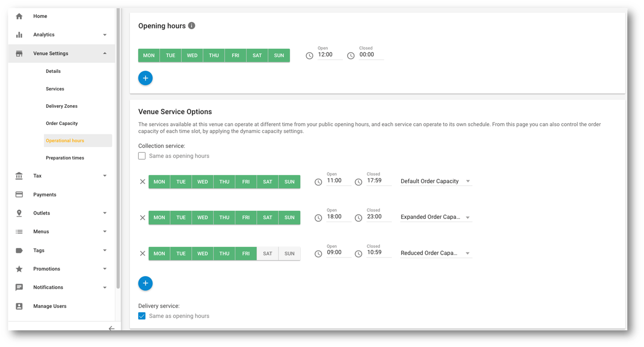Deselect SUN in the first collection schedule row
Viewport: 644px width, 347px height.
[289, 182]
